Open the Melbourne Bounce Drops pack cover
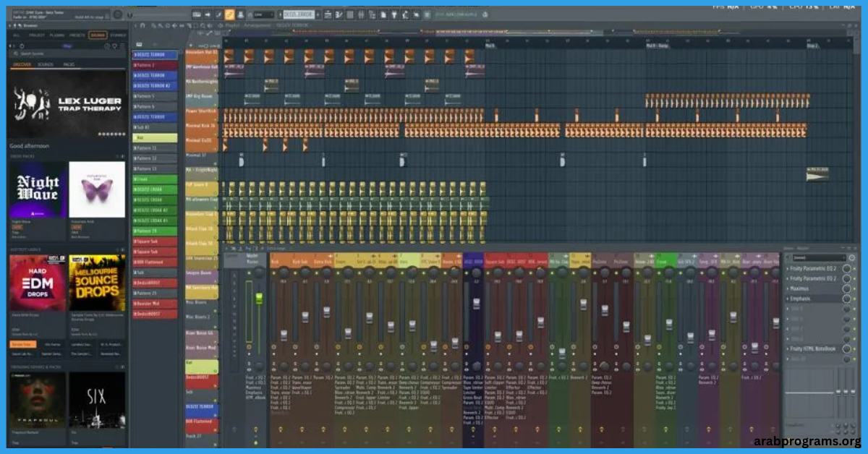868x454 pixels. (x=97, y=283)
